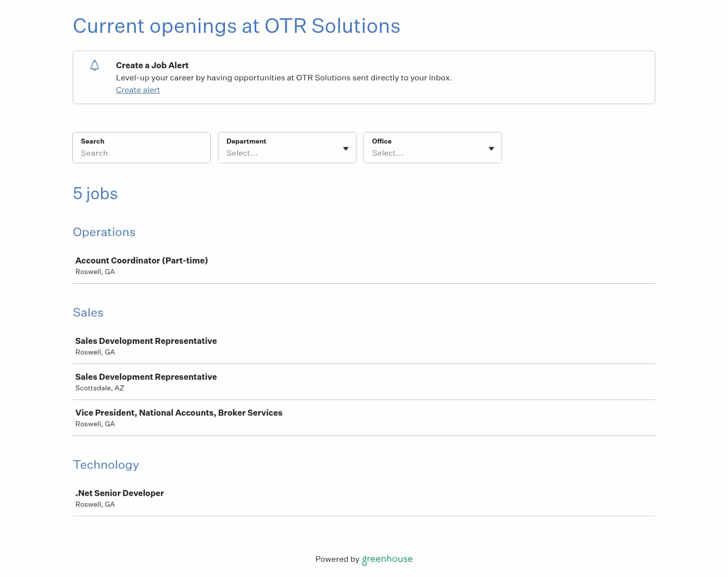The image size is (728, 577).
Task: Open Sales Development Representative listing in Roswell, GA
Action: click(x=364, y=346)
